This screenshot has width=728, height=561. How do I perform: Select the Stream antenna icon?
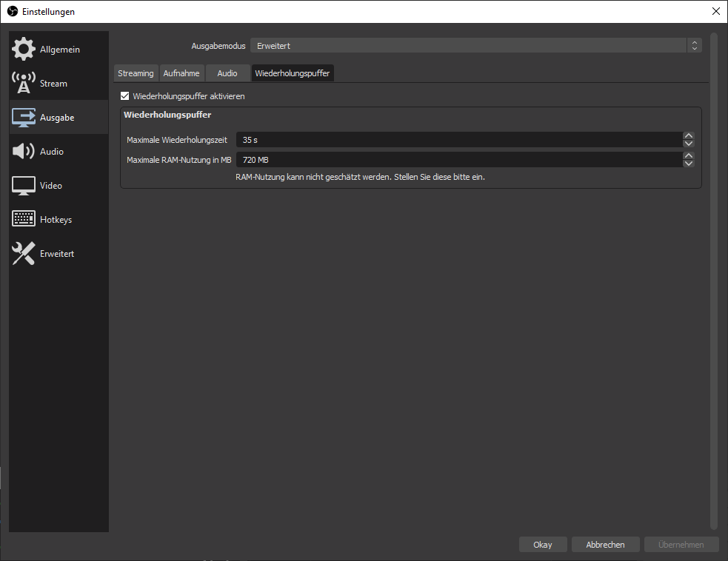(24, 83)
